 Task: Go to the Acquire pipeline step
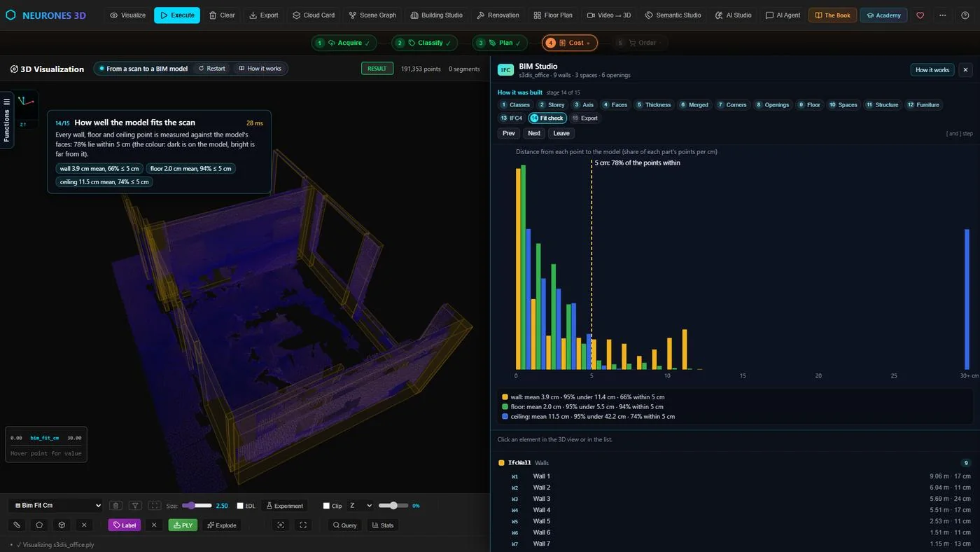tap(344, 43)
